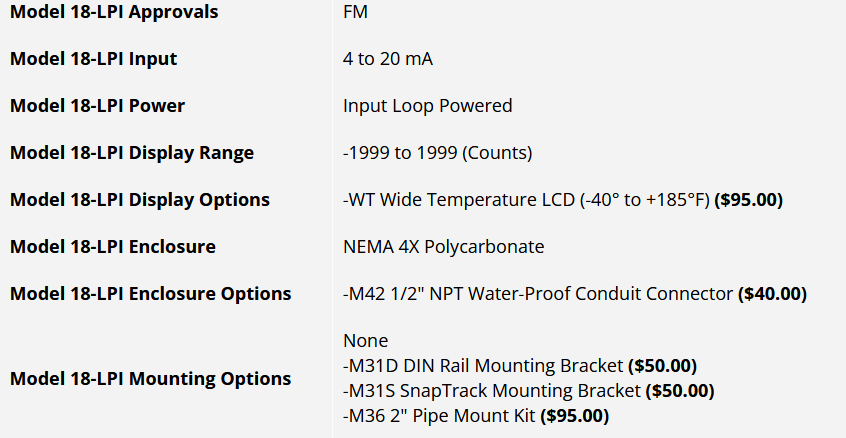Viewport: 846px width, 438px height.
Task: Select the -1999 to 1999 (Counts) value
Action: 437,153
